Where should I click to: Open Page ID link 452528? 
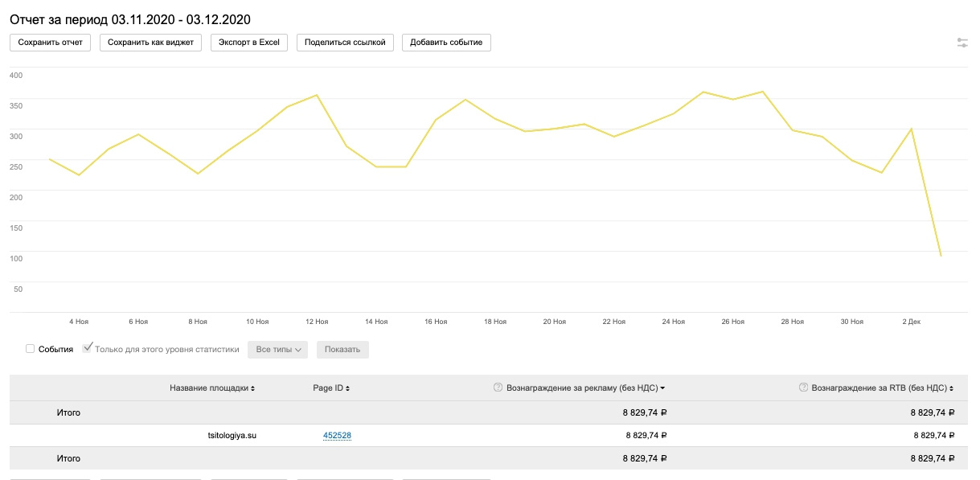[338, 436]
